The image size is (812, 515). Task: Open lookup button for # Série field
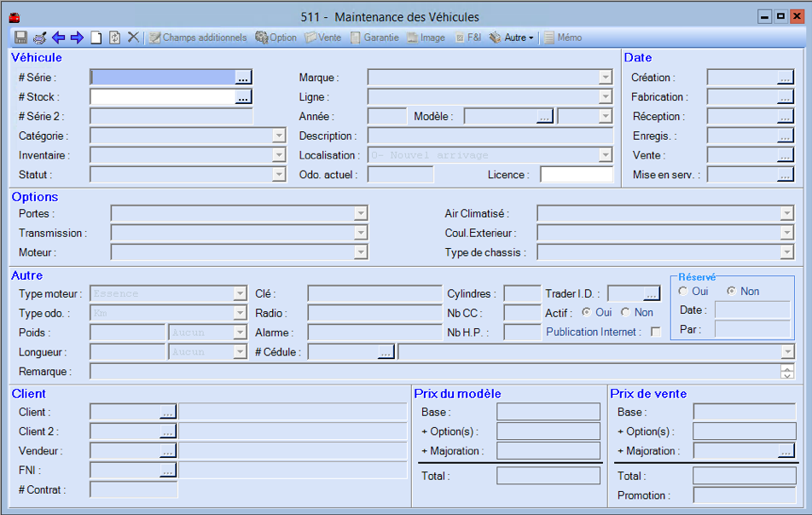pos(243,78)
